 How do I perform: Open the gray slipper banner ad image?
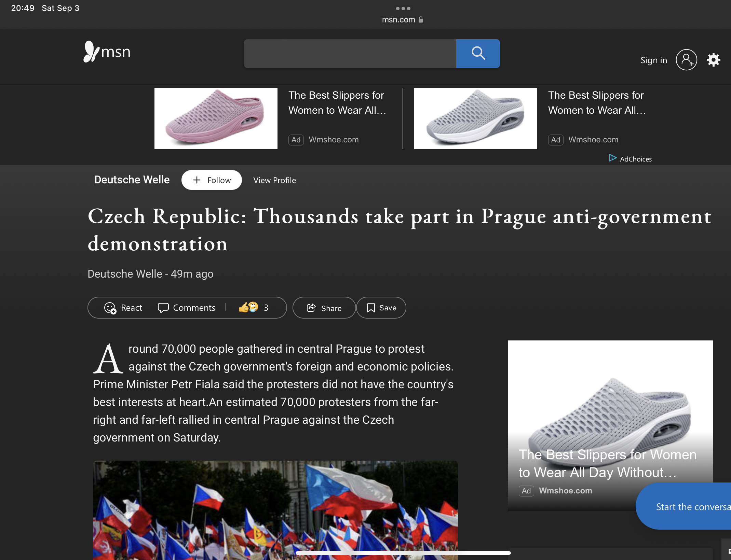pos(476,118)
